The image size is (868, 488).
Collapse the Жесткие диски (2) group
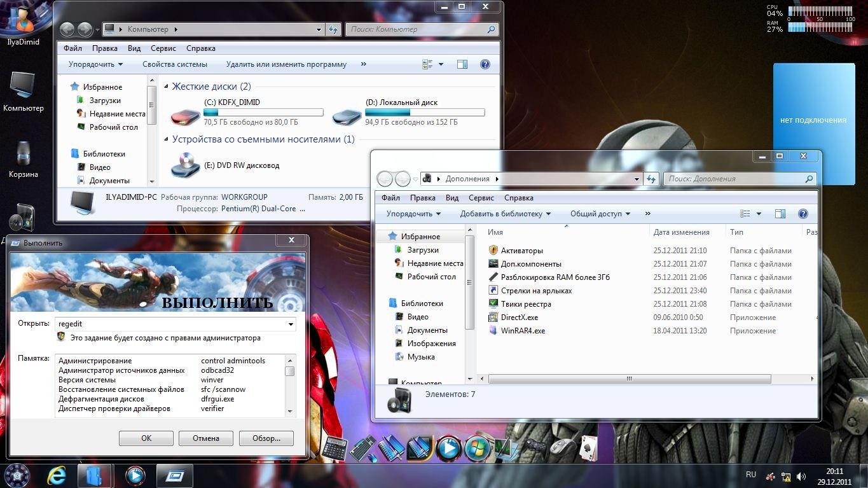coord(167,87)
